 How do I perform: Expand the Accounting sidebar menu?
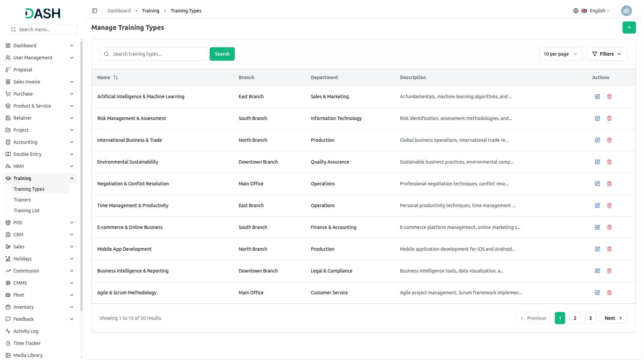click(x=40, y=142)
